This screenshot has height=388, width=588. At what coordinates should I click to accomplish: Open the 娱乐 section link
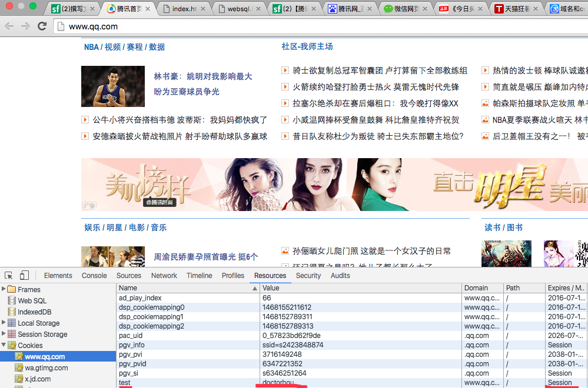[92, 228]
